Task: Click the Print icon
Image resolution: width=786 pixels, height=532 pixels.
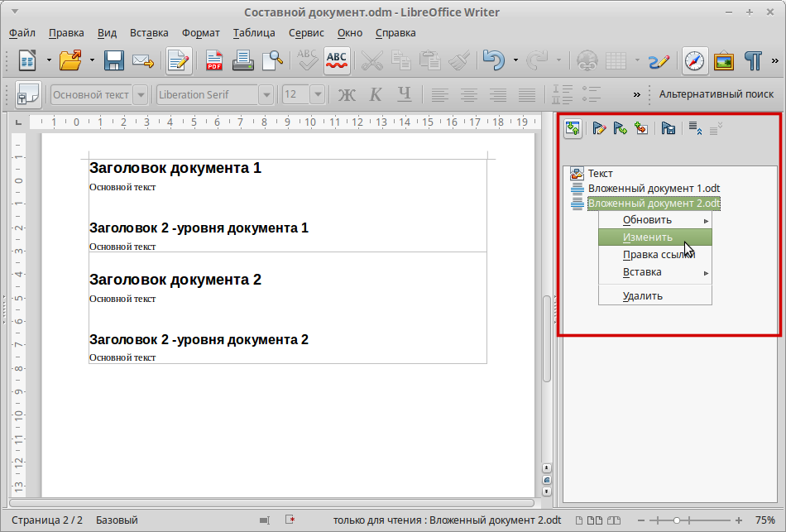Action: pyautogui.click(x=242, y=61)
